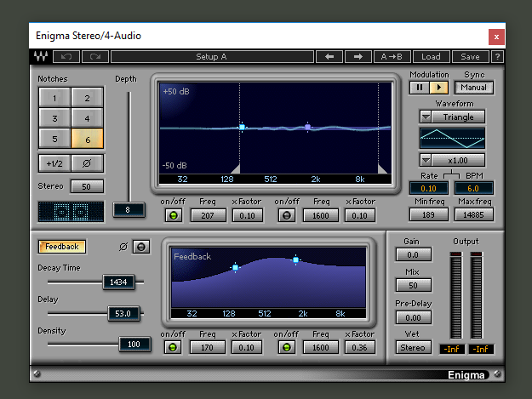
Task: Edit the Stereo value 50
Action: coord(87,186)
